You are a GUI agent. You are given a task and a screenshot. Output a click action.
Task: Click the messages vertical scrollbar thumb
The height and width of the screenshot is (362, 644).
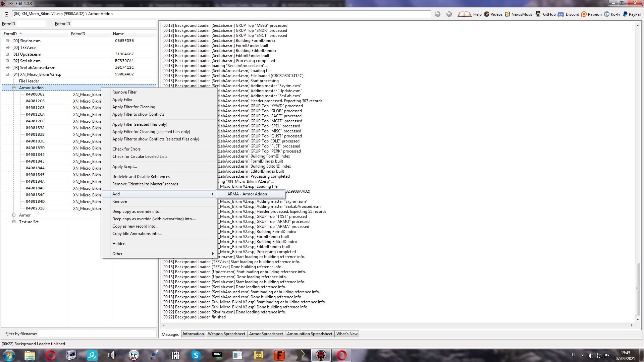coord(637,289)
